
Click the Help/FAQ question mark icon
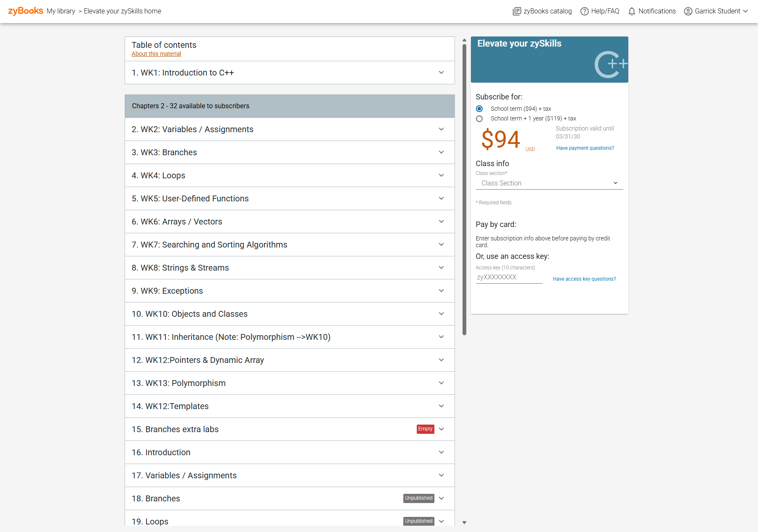click(x=584, y=11)
